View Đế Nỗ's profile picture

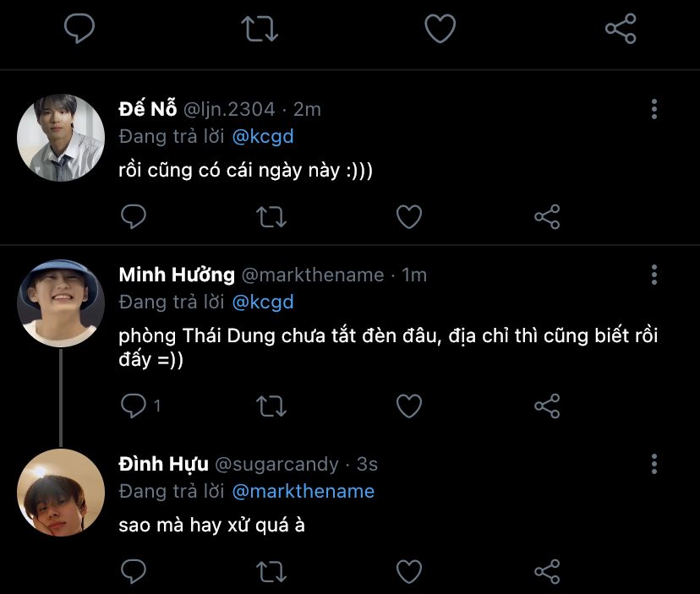click(60, 137)
